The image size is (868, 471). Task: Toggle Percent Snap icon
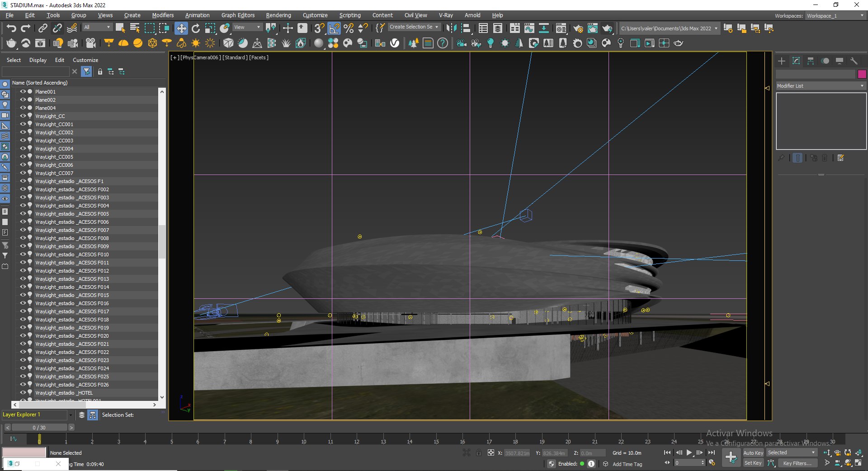pyautogui.click(x=349, y=28)
